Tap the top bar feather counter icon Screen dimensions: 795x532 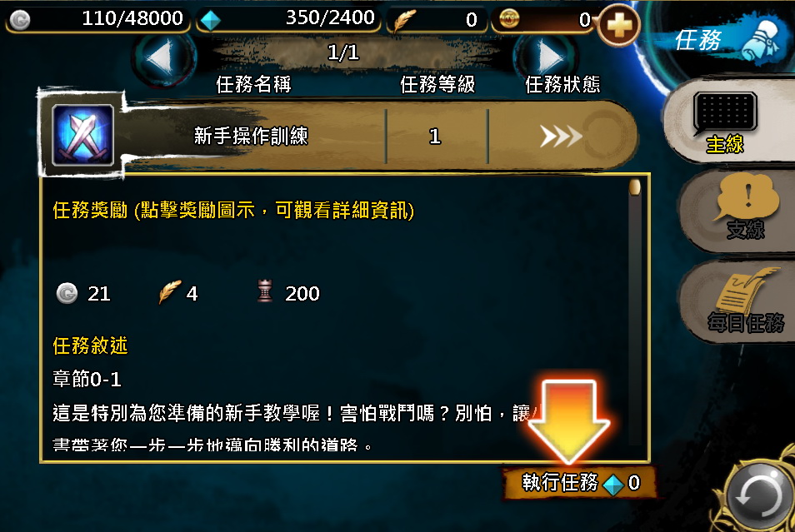[x=404, y=21]
